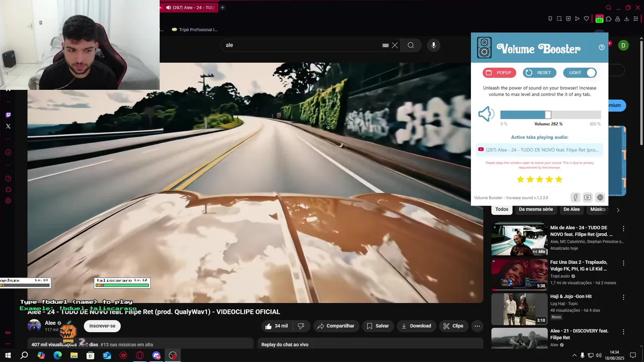
Task: Click the heart bookmark icon in toolbar
Action: point(586,19)
